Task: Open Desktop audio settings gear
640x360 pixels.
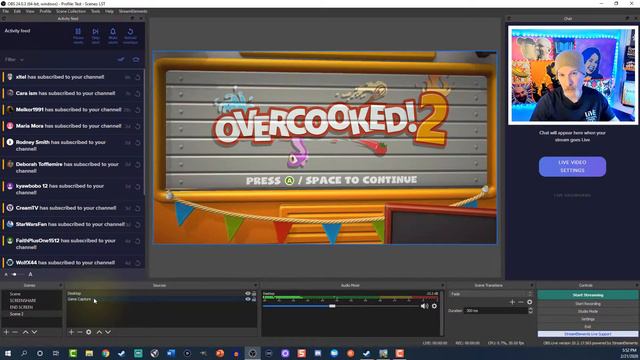Action: tap(434, 306)
